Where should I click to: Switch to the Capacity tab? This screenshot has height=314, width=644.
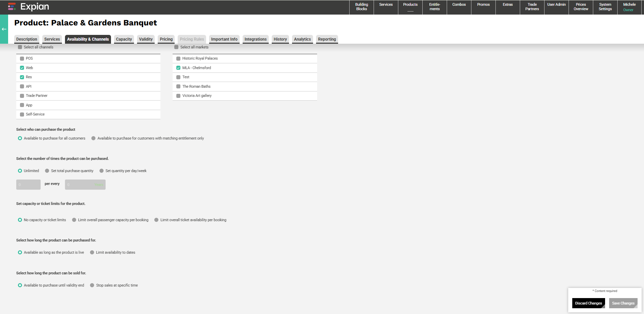pyautogui.click(x=124, y=39)
